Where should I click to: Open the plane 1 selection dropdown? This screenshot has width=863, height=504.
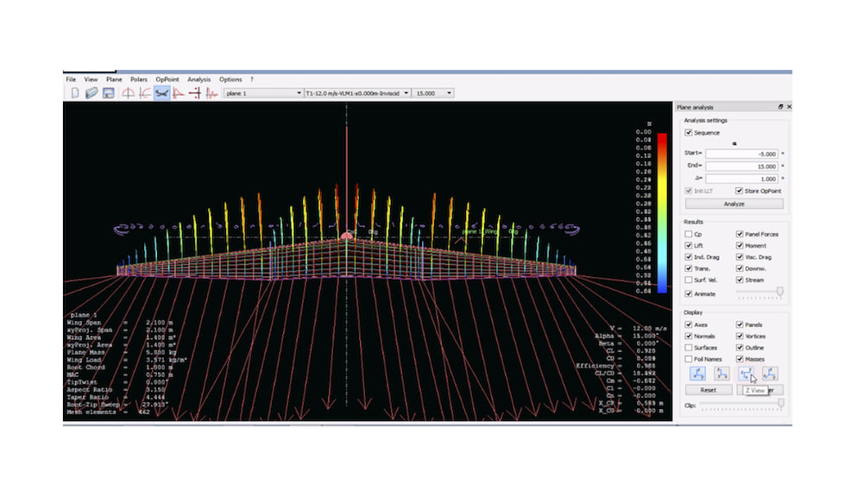click(x=263, y=93)
